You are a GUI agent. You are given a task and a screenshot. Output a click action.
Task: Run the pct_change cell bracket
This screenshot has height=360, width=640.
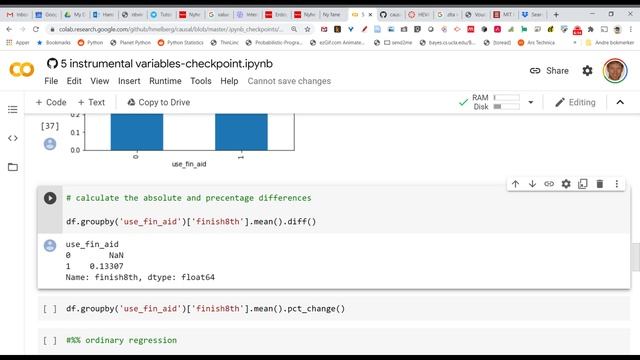tap(50, 309)
